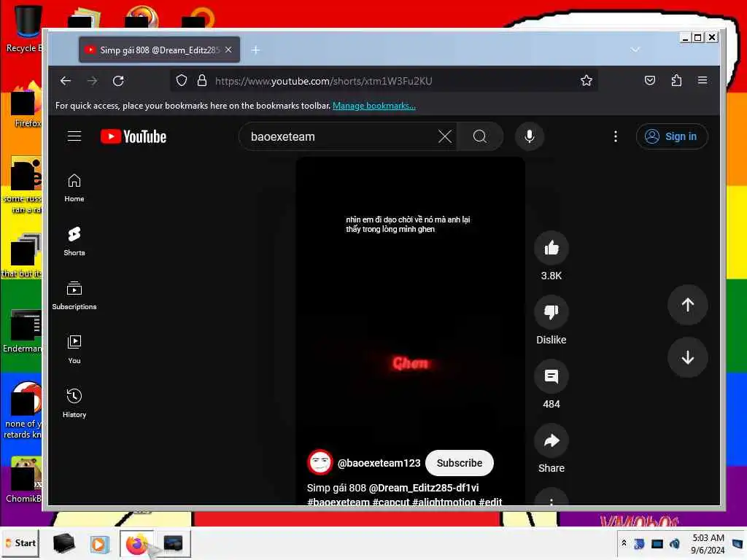
Task: Click the Firefox taskbar button
Action: coord(136,543)
